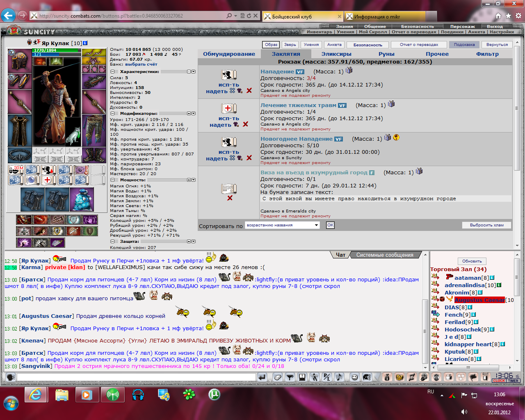Click the Подсказка button
Image resolution: width=525 pixels, height=420 pixels.
[x=464, y=45]
